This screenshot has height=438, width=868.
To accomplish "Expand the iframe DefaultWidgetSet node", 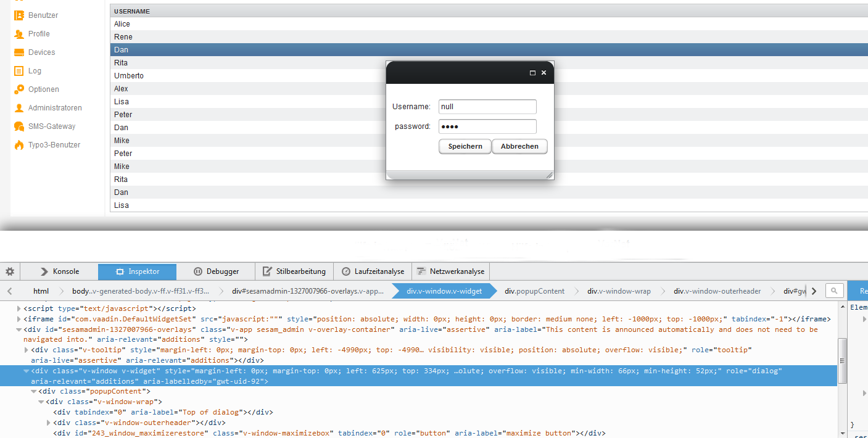I will tap(19, 319).
